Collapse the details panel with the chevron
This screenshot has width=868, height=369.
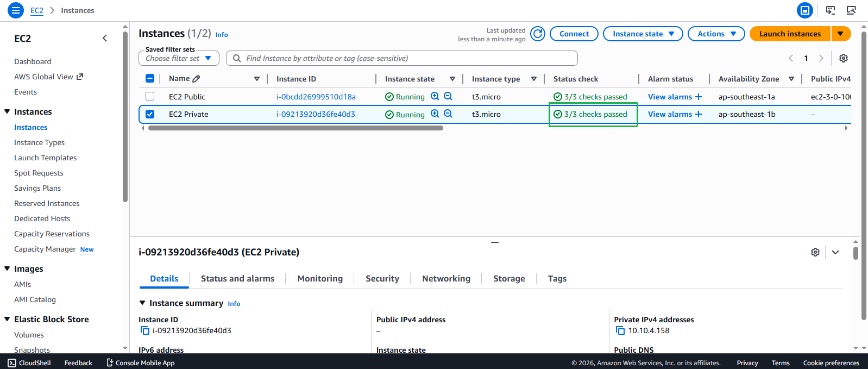835,252
